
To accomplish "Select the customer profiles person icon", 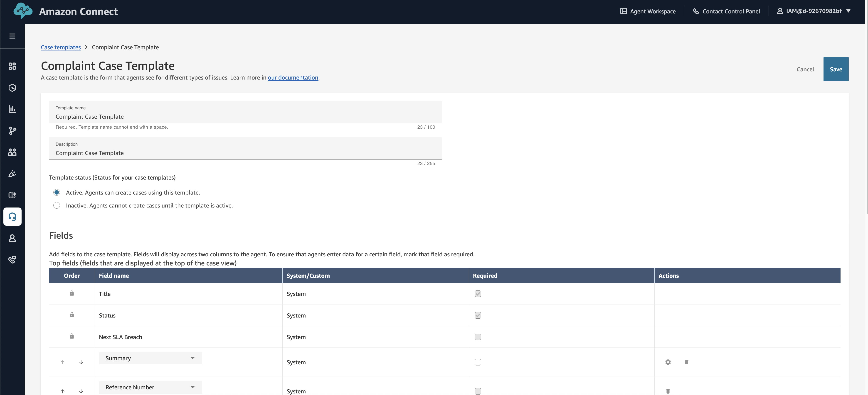I will pos(12,238).
